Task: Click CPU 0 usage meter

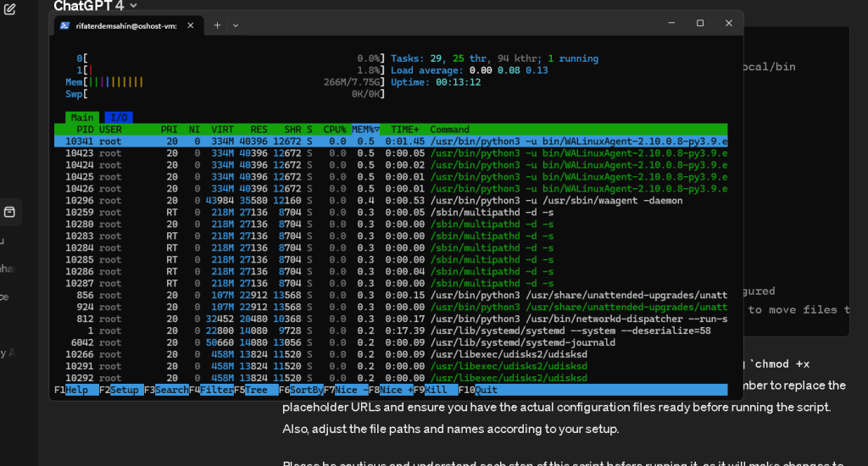Action: point(231,58)
